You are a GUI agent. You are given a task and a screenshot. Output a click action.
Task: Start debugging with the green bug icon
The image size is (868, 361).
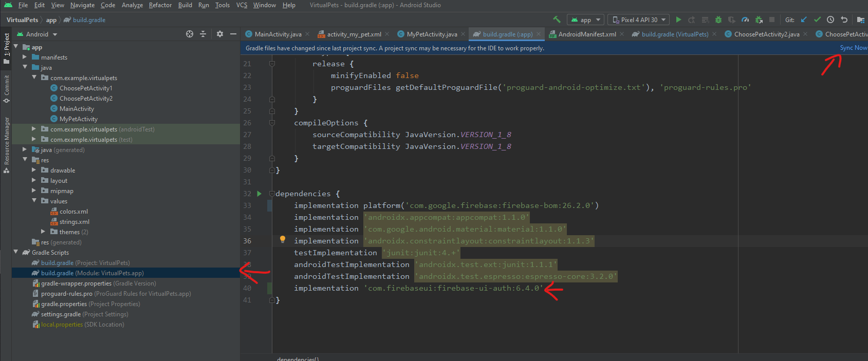718,20
